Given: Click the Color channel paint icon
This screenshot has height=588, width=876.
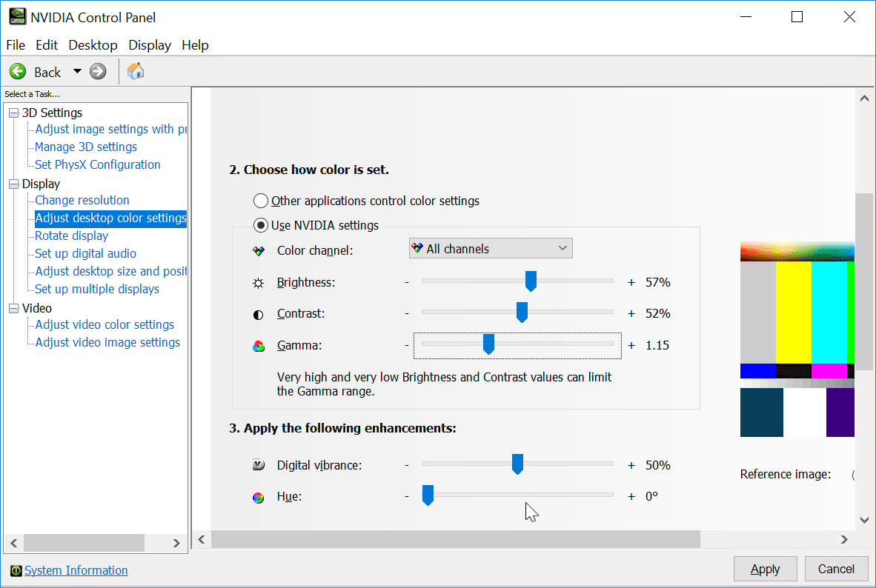Looking at the screenshot, I should pos(258,249).
